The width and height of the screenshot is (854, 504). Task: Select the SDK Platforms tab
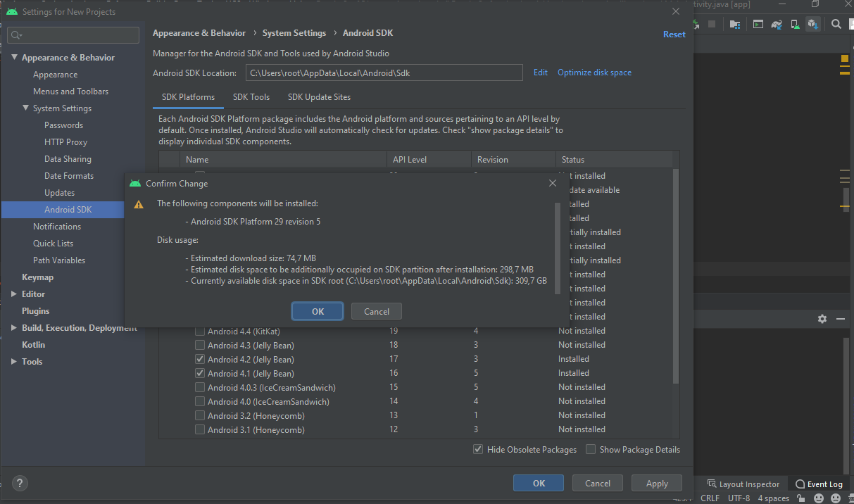(188, 97)
